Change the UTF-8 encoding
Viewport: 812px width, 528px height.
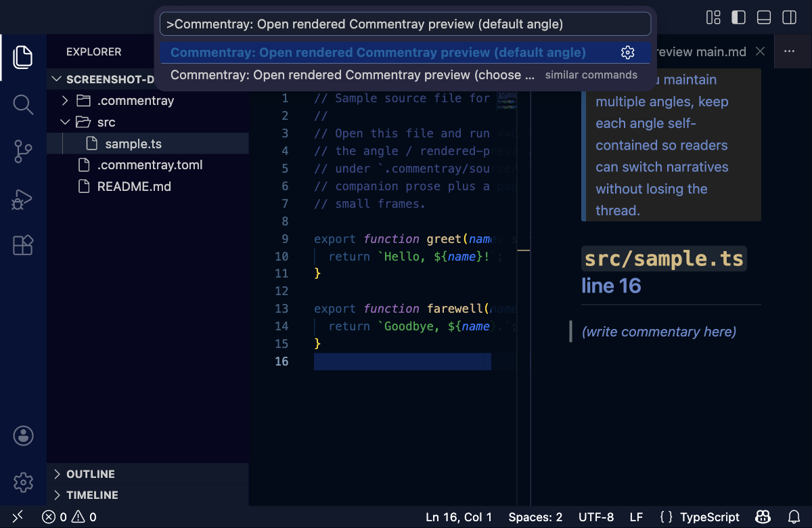coord(596,517)
